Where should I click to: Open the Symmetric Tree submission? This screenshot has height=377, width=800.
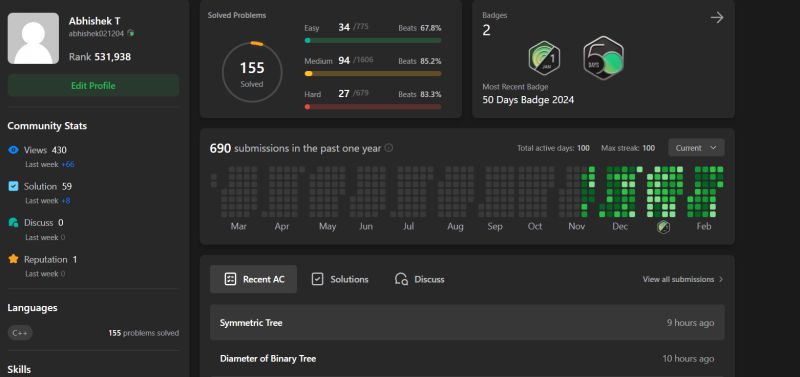(467, 322)
